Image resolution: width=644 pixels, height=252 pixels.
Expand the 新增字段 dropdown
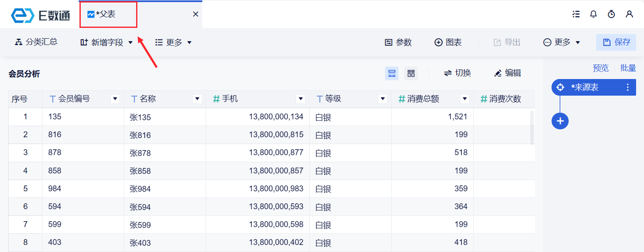130,42
